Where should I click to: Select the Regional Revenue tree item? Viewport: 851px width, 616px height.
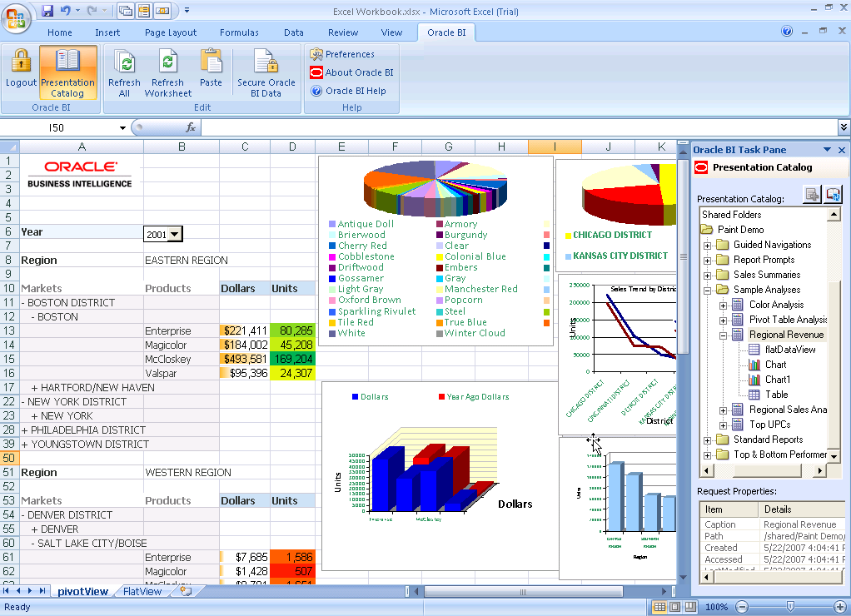tap(786, 335)
